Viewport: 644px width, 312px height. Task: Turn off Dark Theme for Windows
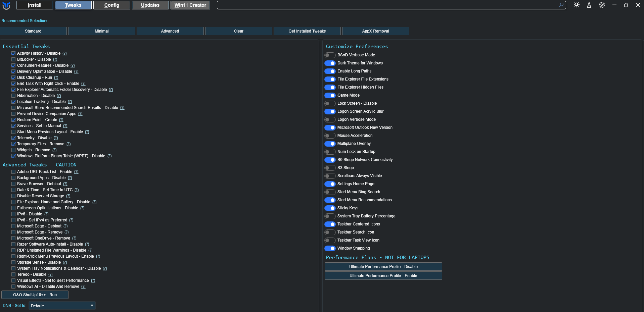[x=330, y=63]
